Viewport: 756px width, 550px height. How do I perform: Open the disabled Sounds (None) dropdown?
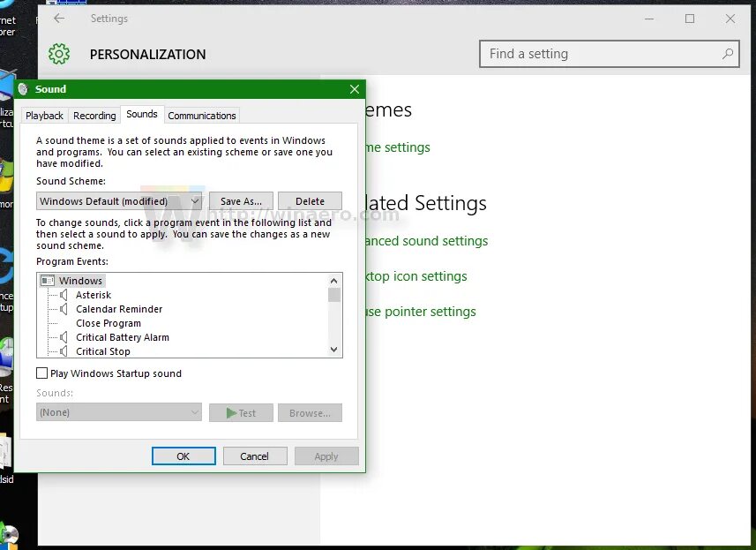pos(118,412)
